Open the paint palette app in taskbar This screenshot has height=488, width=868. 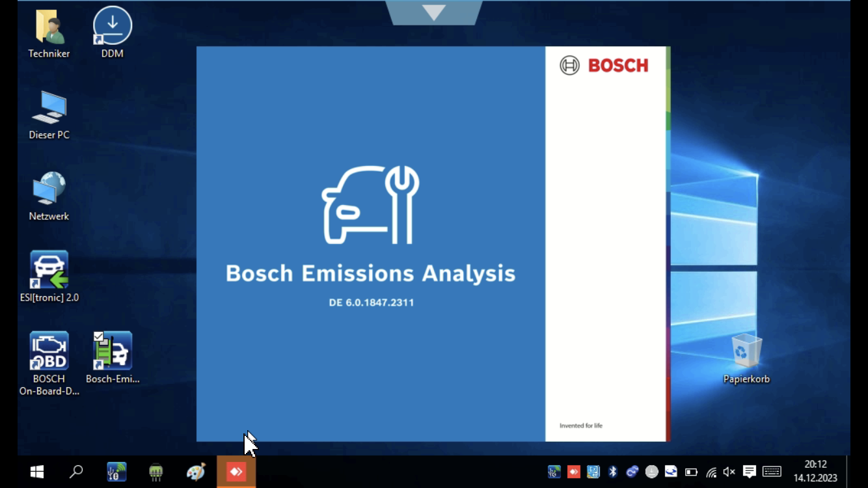tap(196, 472)
